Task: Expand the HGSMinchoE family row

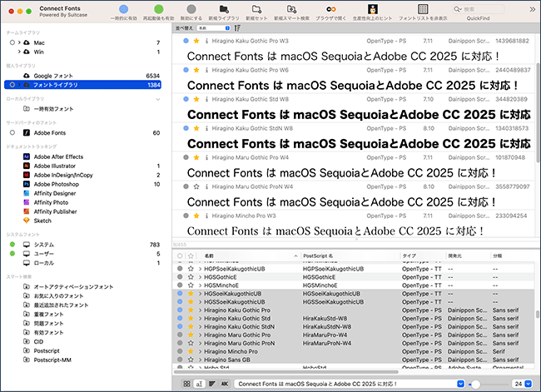Action: point(200,285)
